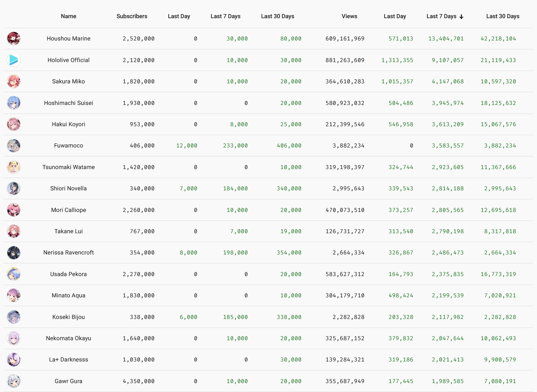Click Nekomata Okayu name

(69, 338)
